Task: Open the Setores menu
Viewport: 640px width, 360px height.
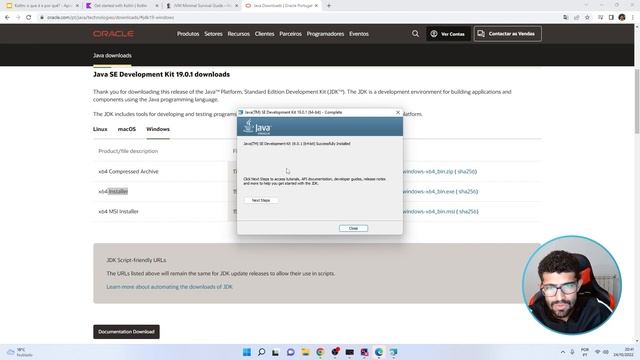Action: pyautogui.click(x=213, y=34)
